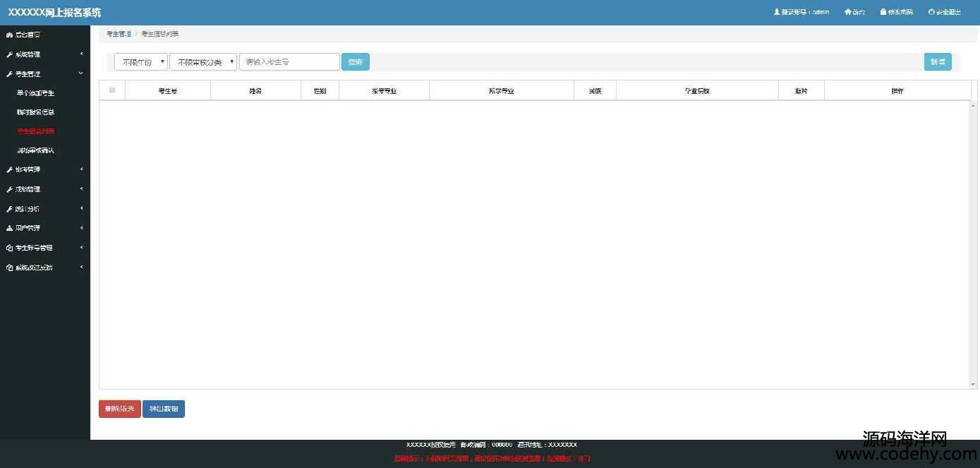Open the 不限审核分类 dropdown
Viewport: 980px width, 468px height.
click(x=203, y=62)
